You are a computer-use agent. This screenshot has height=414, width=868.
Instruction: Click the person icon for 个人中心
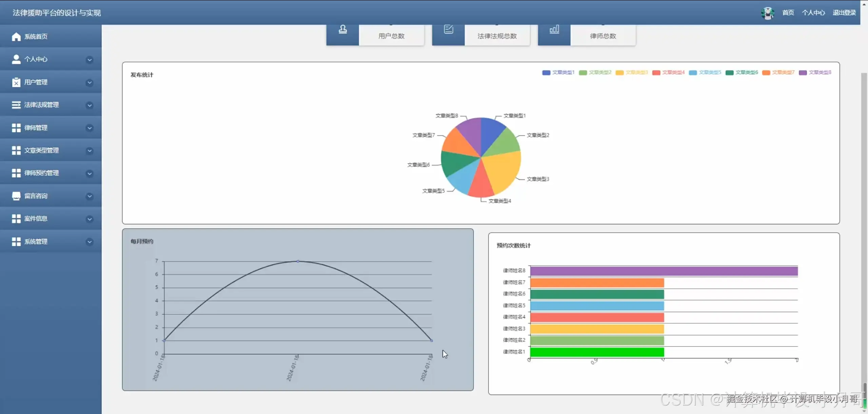point(16,59)
